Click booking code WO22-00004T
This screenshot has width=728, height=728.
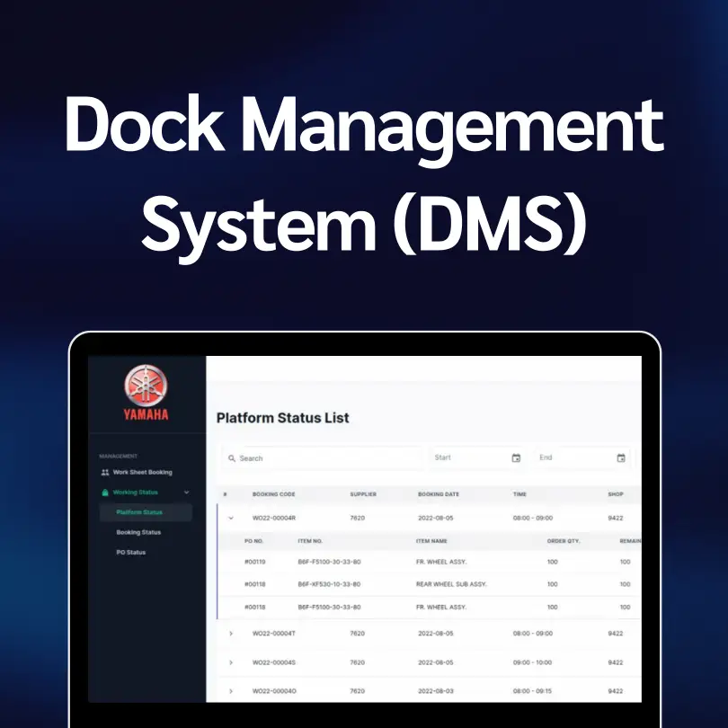(x=274, y=634)
